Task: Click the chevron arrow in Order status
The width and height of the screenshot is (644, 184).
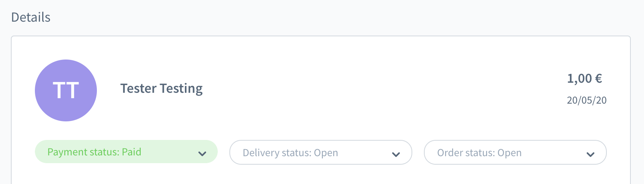Action: point(590,154)
